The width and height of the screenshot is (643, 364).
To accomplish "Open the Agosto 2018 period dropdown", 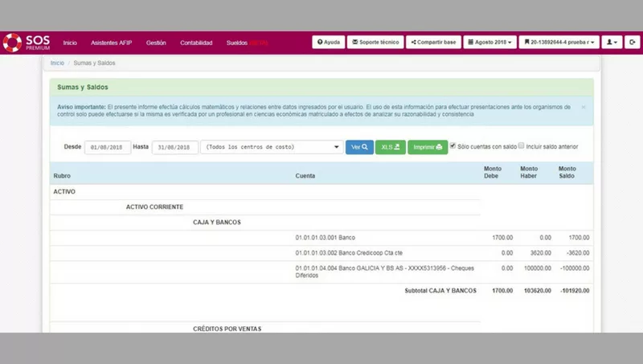I will (x=490, y=42).
